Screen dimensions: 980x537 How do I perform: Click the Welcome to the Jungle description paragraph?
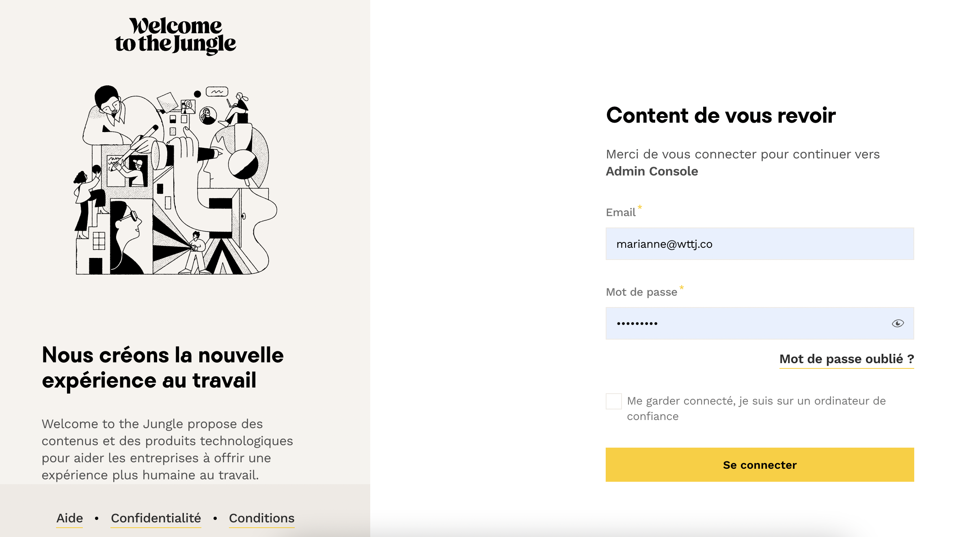tap(167, 449)
